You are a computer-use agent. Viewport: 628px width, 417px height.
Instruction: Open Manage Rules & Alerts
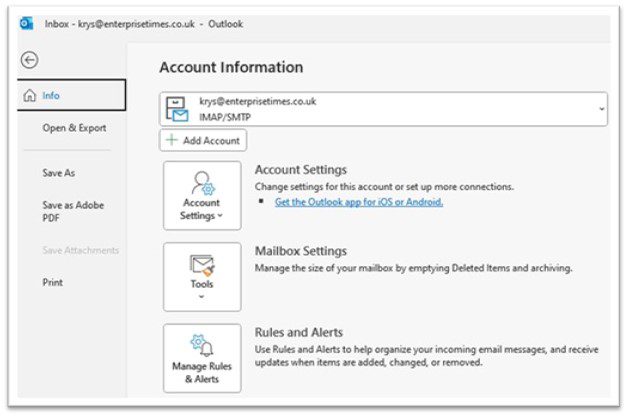tap(202, 358)
